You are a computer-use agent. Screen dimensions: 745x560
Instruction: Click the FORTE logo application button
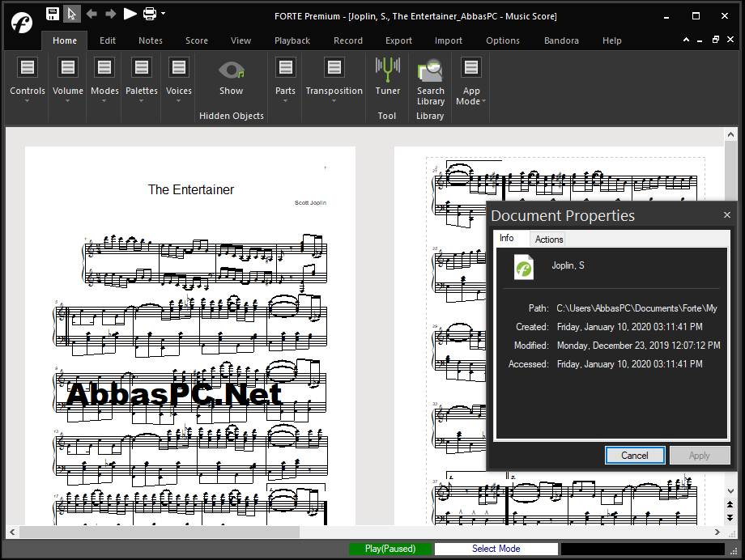click(22, 22)
